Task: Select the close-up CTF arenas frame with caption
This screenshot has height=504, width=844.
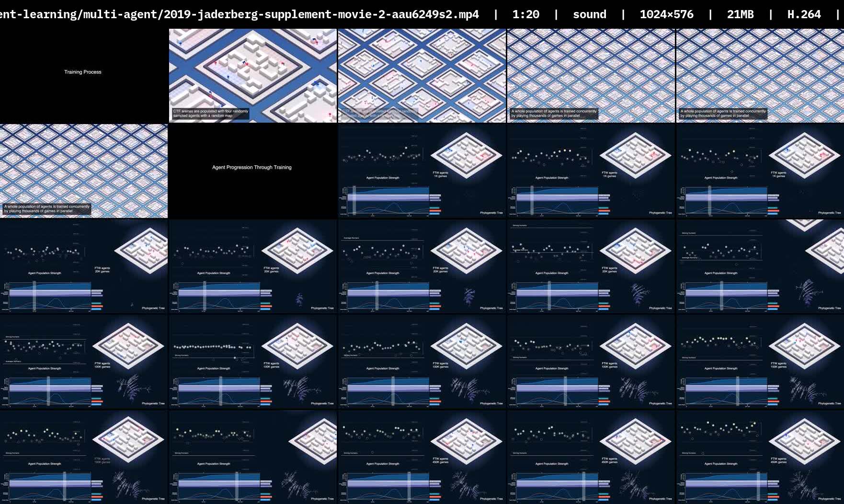Action: pos(252,75)
